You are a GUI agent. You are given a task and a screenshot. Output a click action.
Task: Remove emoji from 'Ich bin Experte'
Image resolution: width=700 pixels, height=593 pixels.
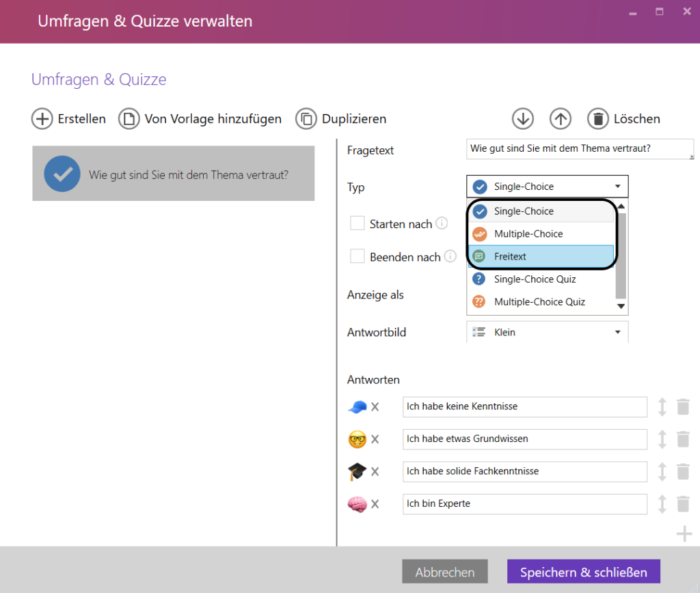click(375, 504)
